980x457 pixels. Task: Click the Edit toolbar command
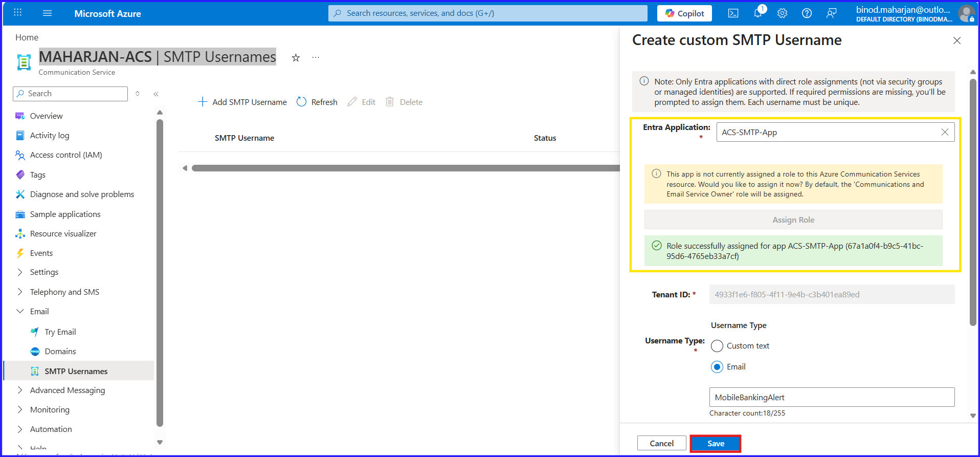click(x=361, y=102)
